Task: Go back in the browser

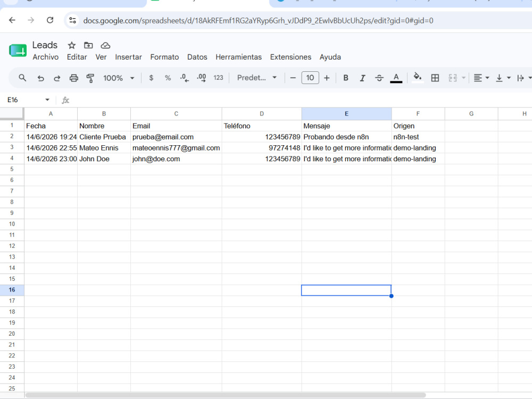Action: click(x=12, y=20)
